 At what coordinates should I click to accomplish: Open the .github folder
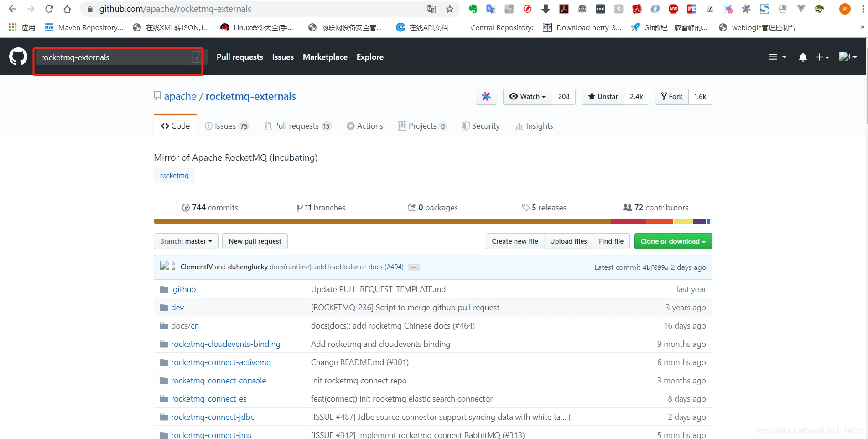pos(183,289)
